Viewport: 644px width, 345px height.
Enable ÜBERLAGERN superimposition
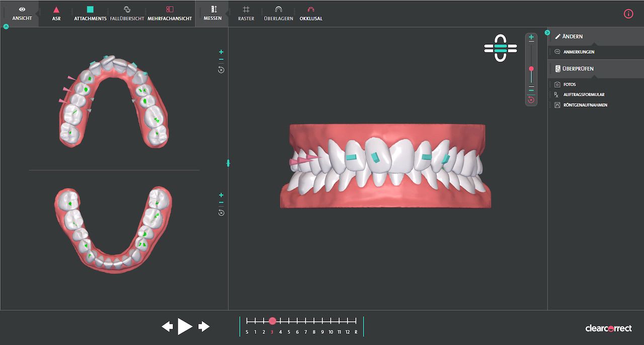278,14
